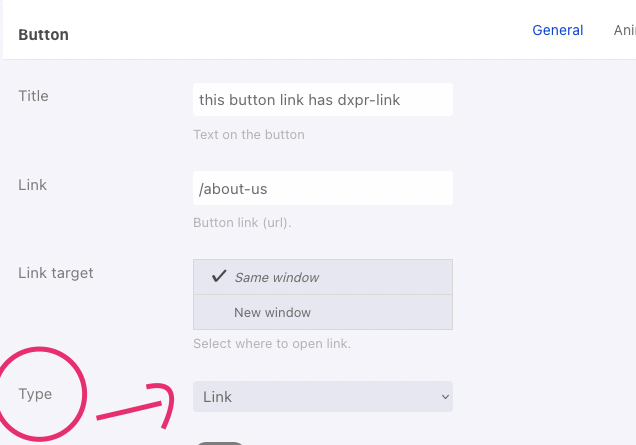Click the Link target label
This screenshot has width=636, height=445.
point(56,273)
